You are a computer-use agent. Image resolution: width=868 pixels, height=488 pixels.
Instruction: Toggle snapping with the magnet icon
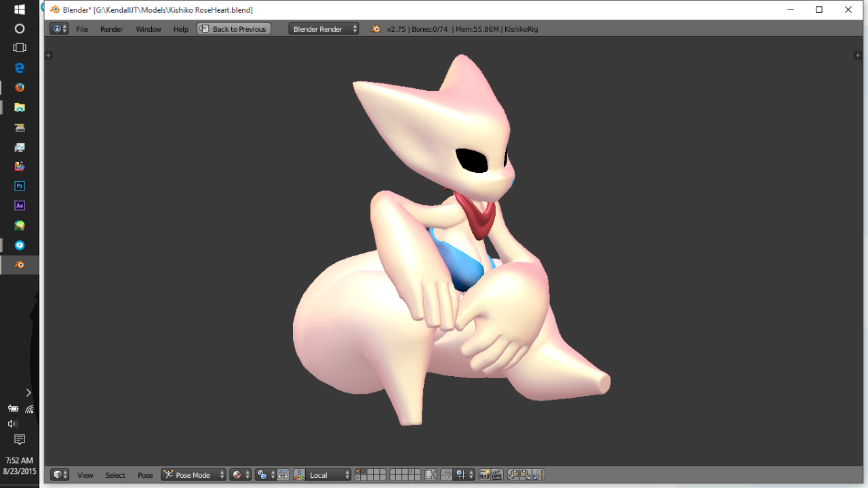click(446, 475)
